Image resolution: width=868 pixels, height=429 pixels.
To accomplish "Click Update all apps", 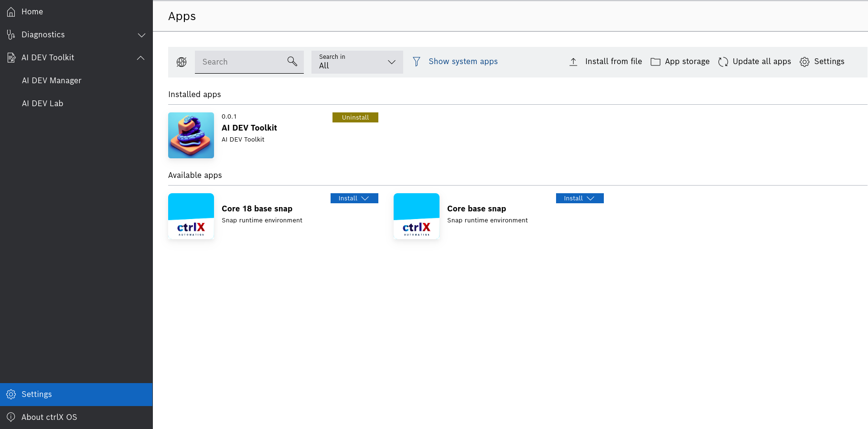I will tap(755, 61).
